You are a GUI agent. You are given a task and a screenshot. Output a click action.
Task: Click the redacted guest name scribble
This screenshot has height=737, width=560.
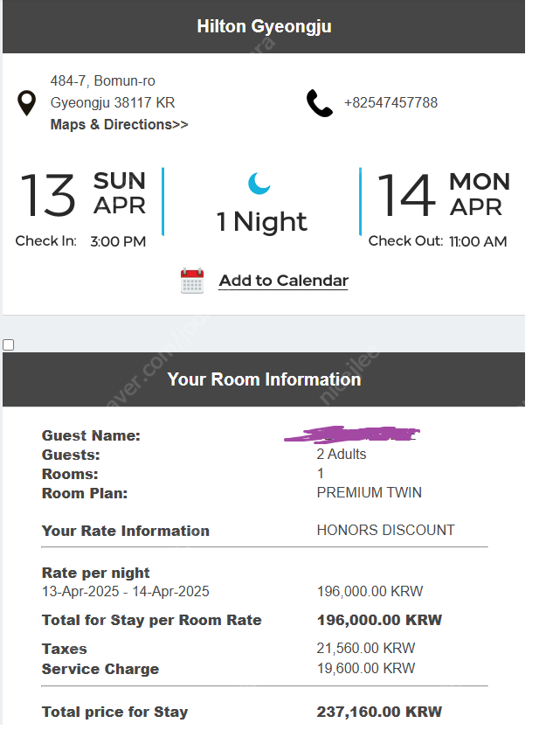coord(352,434)
